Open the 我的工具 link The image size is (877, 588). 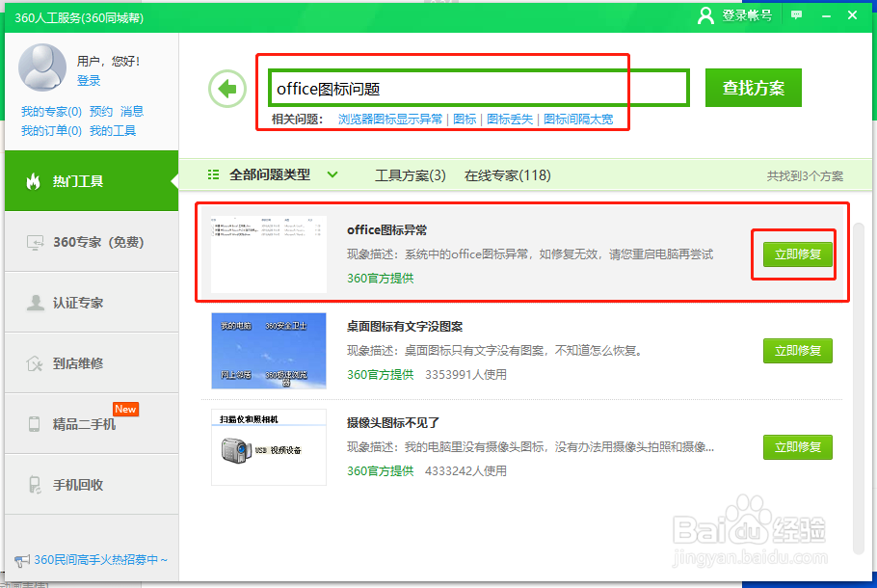tap(113, 131)
